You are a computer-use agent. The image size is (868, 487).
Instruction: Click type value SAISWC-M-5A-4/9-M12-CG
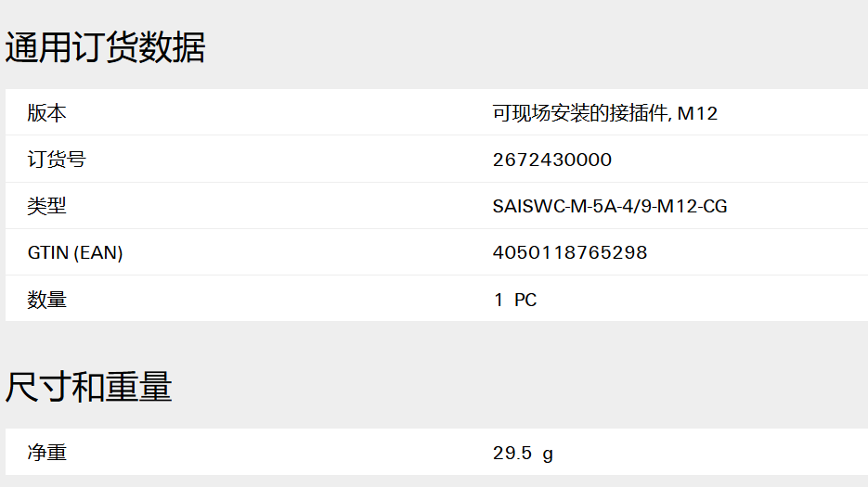pyautogui.click(x=610, y=207)
